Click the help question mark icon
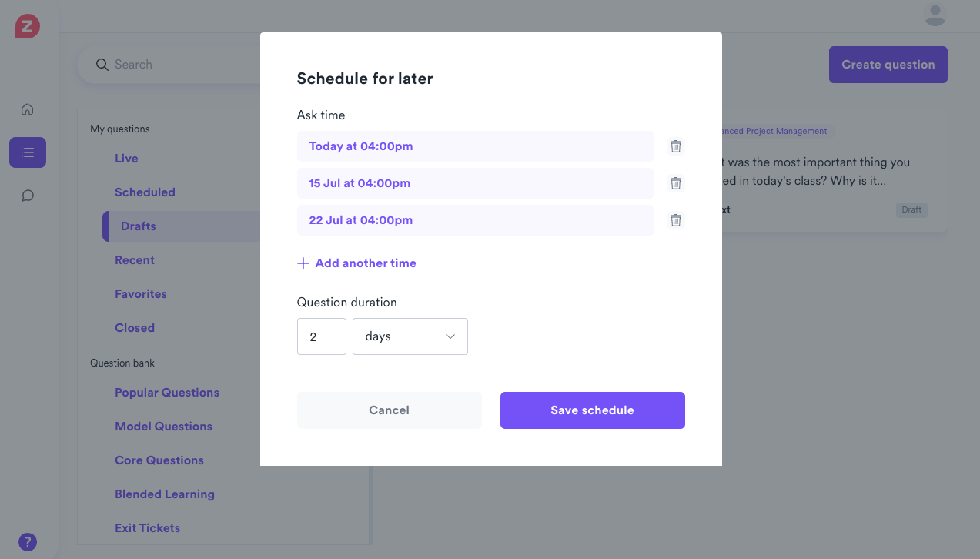The image size is (980, 559). 28,541
